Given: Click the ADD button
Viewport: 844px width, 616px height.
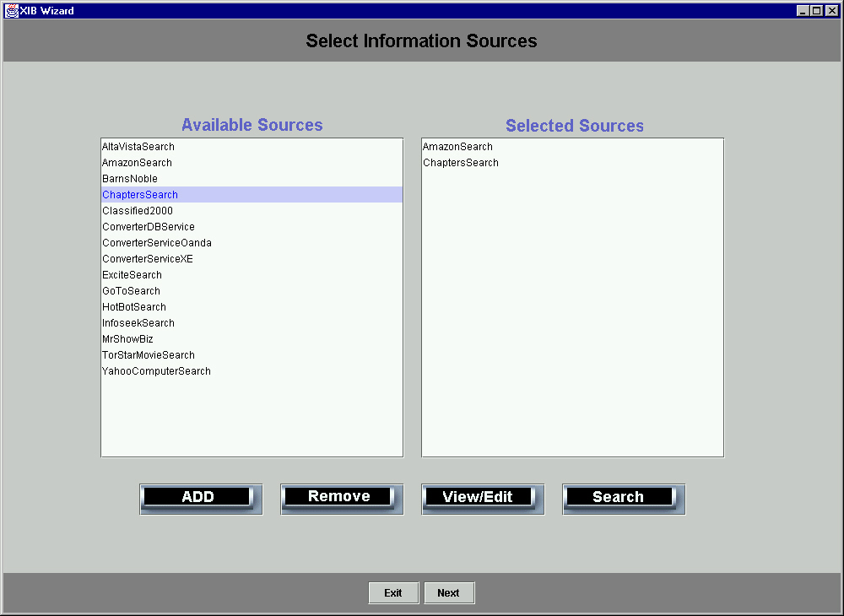Looking at the screenshot, I should tap(201, 499).
